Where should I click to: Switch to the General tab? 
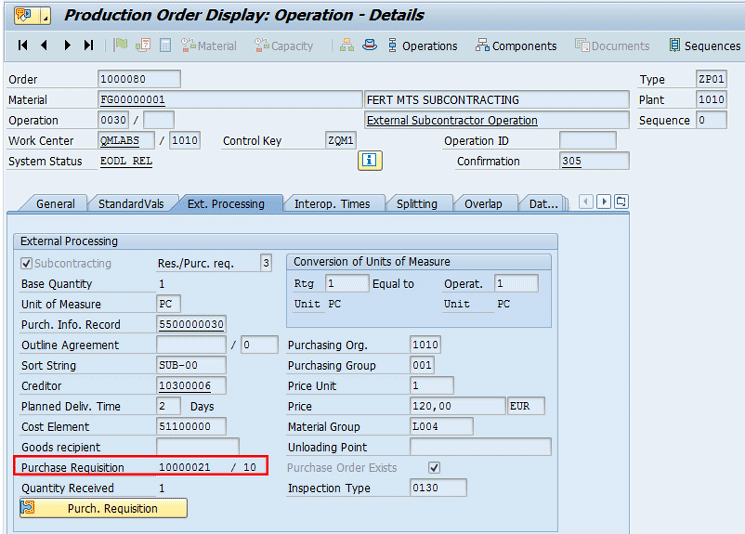(55, 204)
